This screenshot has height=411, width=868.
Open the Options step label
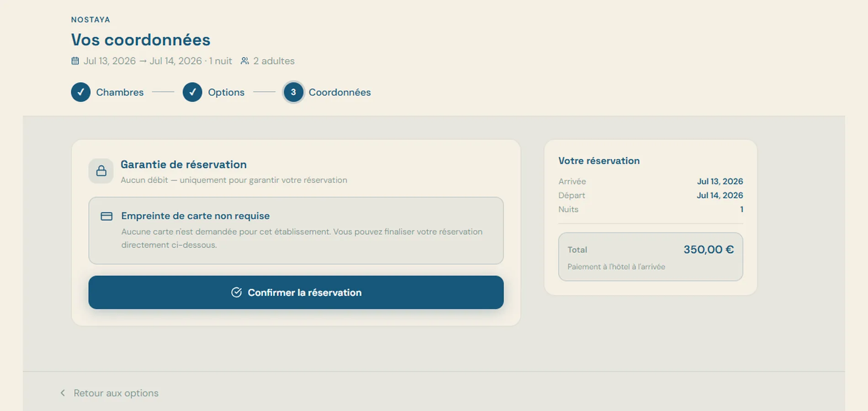[226, 92]
